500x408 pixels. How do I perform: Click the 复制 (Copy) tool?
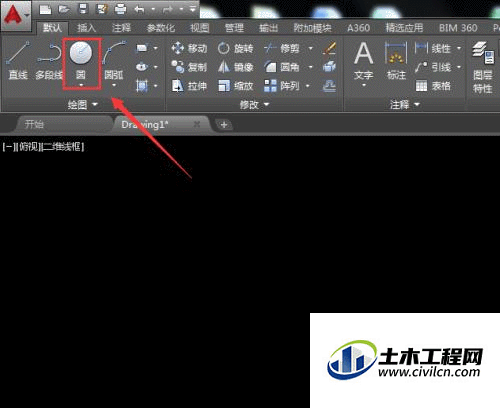click(189, 67)
